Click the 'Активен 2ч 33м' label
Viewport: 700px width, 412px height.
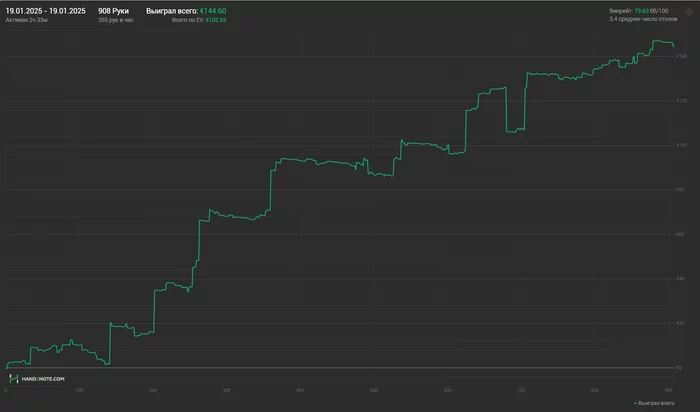tap(26, 20)
